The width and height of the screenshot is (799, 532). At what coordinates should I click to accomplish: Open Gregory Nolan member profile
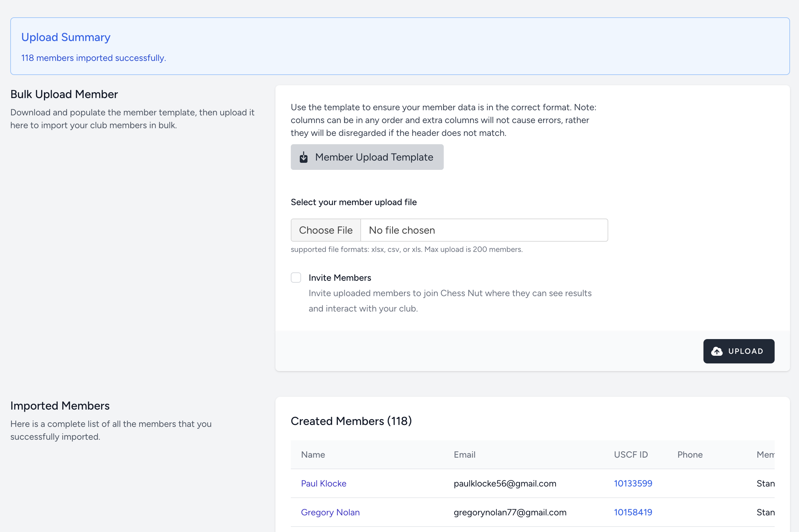(x=330, y=512)
